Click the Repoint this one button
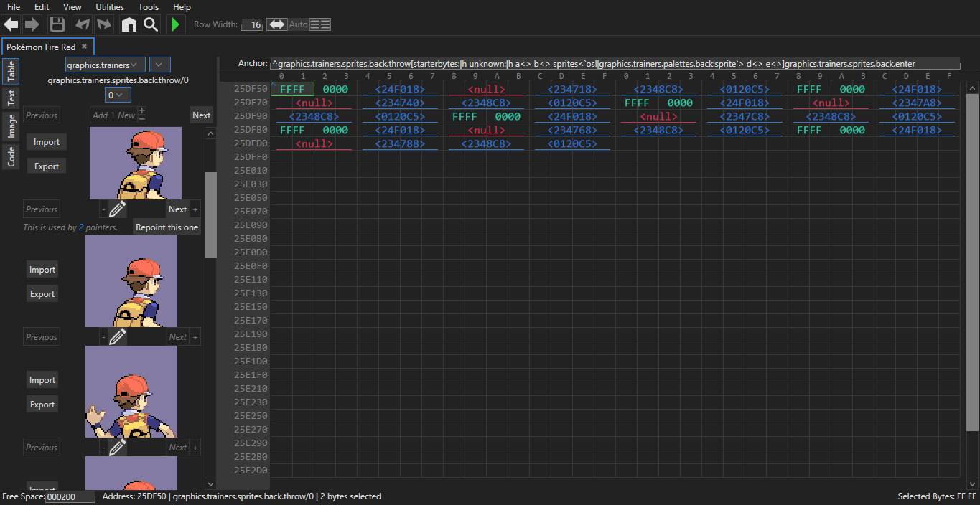The image size is (980, 505). 167,227
